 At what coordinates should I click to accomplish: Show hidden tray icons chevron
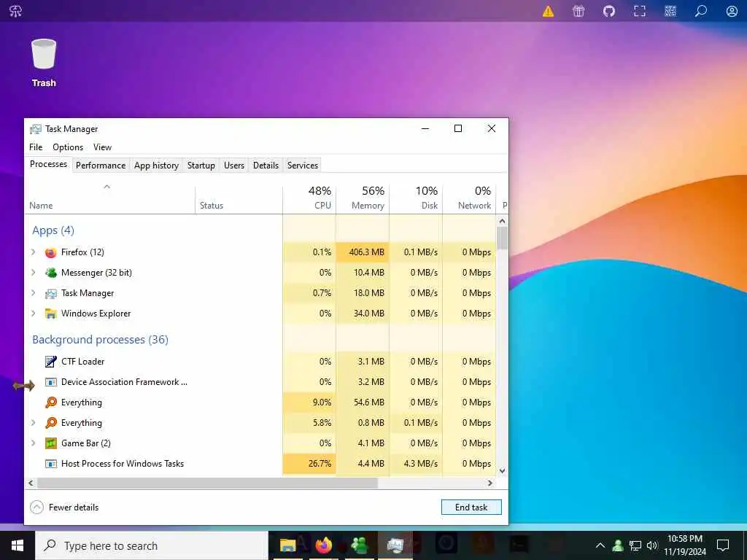coord(600,545)
